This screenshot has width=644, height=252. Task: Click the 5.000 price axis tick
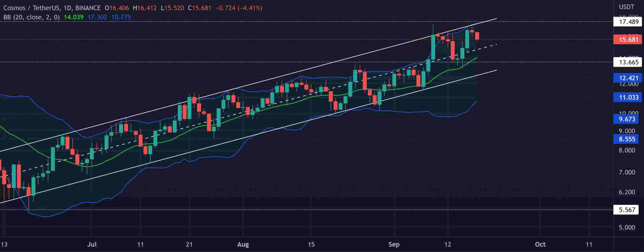point(627,227)
